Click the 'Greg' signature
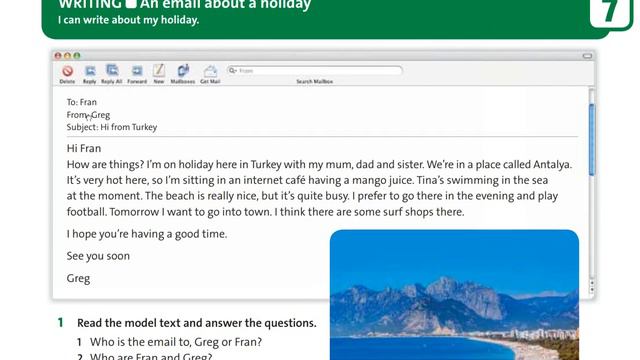Screen dimensions: 640x360 click(78, 279)
